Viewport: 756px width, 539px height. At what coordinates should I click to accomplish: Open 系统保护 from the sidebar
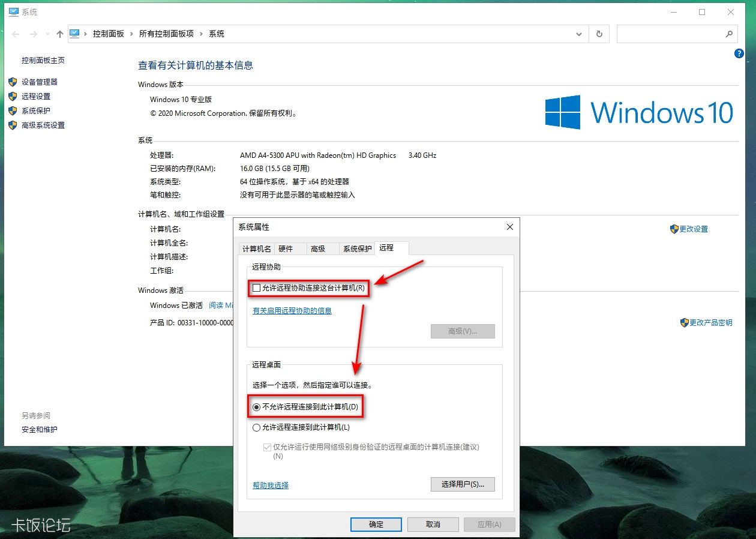pos(36,111)
